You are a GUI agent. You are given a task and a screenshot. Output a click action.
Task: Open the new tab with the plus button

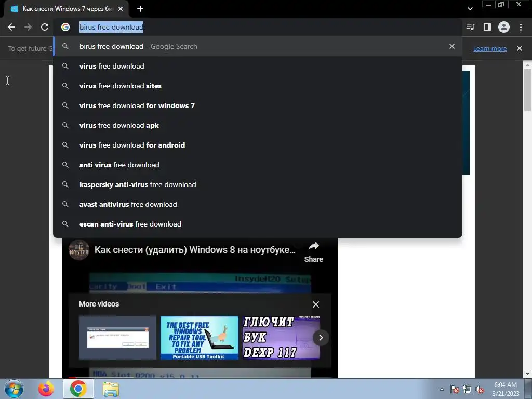point(140,9)
